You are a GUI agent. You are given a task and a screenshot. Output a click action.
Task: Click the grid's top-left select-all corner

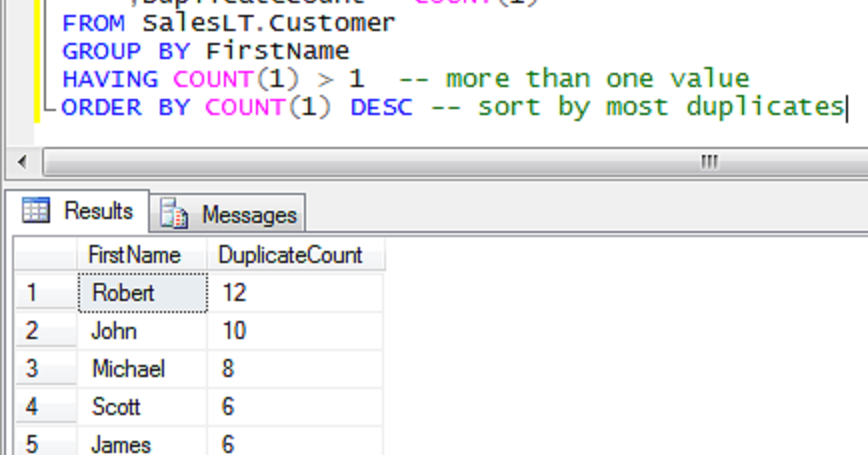pyautogui.click(x=45, y=255)
